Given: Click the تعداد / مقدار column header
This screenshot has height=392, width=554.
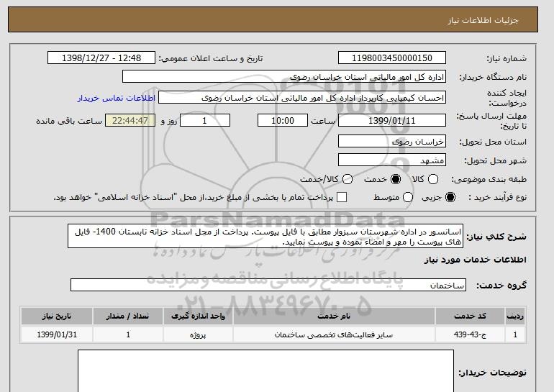Looking at the screenshot, I should click(x=128, y=316).
